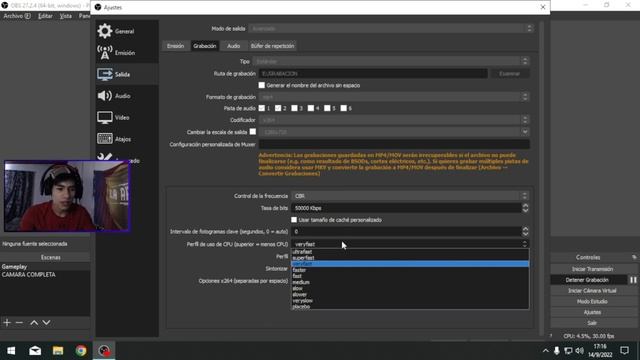Switch to 'Búfer de repetición' tab
Image resolution: width=640 pixels, height=360 pixels.
(x=272, y=46)
